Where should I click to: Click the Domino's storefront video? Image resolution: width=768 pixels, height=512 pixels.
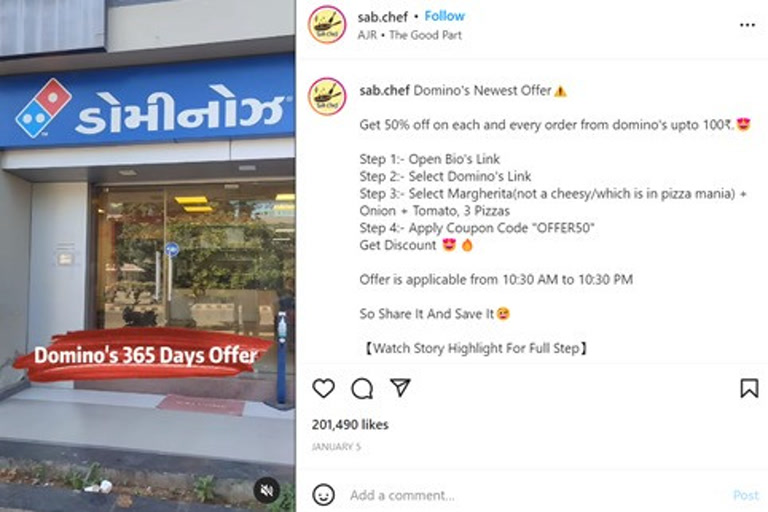pos(147,256)
